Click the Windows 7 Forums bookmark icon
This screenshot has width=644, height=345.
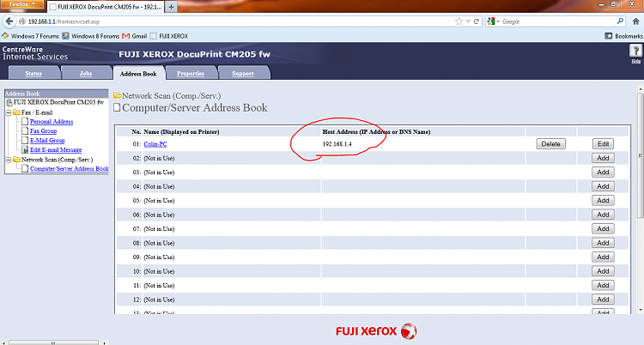(5, 36)
